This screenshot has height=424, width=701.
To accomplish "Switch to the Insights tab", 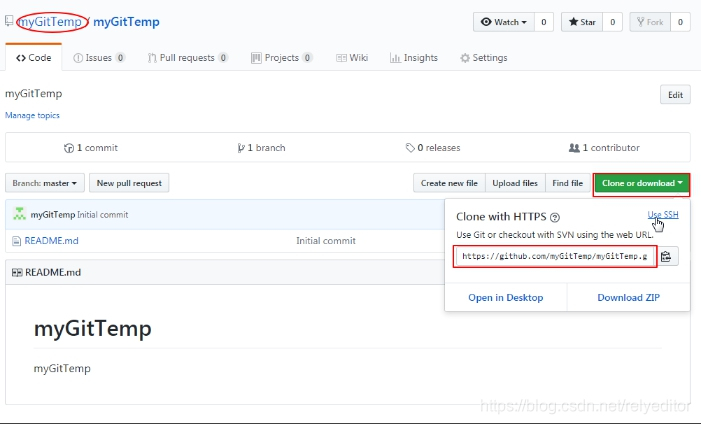I will coord(414,58).
